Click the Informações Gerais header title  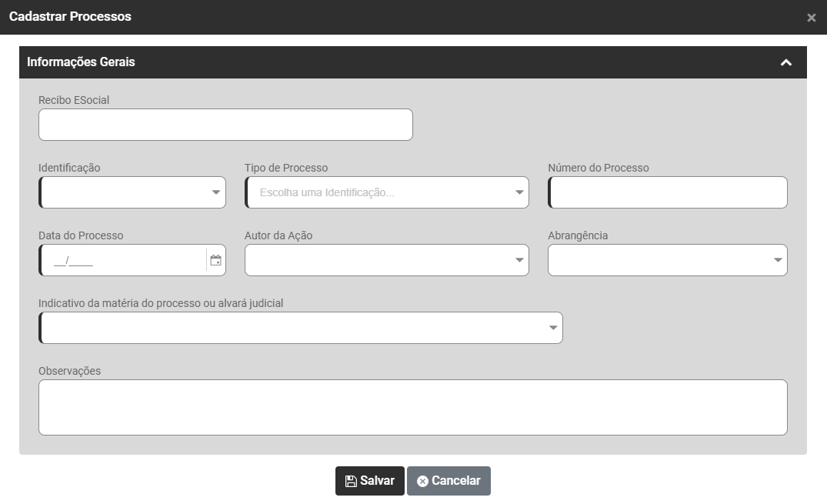(x=81, y=62)
